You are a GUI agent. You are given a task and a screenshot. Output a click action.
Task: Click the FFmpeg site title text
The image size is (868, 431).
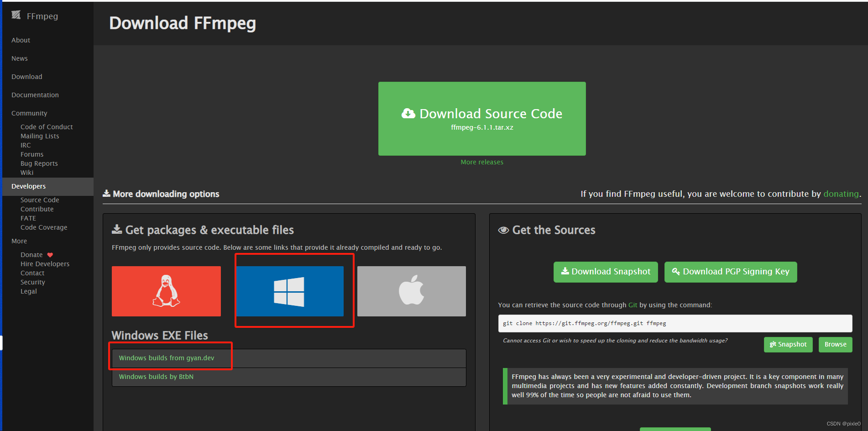[42, 16]
